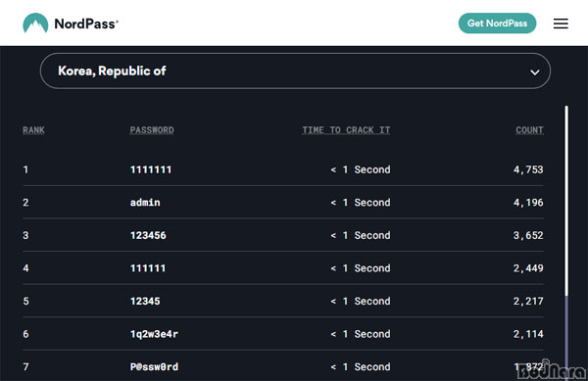Image resolution: width=588 pixels, height=381 pixels.
Task: Sort by the RANK column header
Action: [33, 130]
